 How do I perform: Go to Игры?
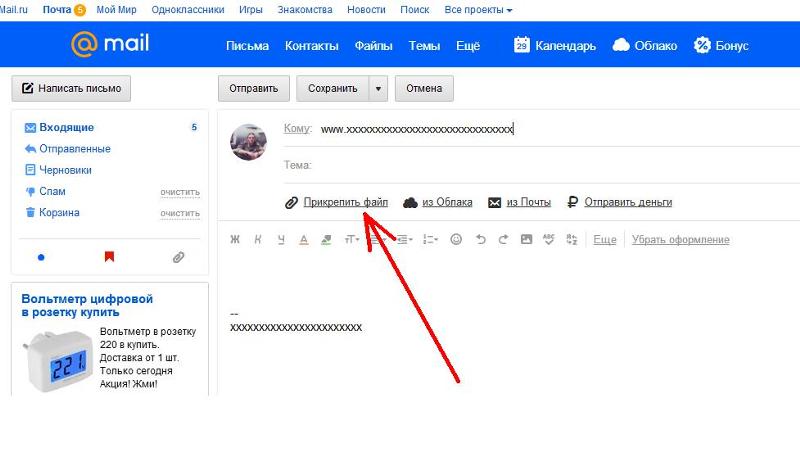[x=251, y=10]
